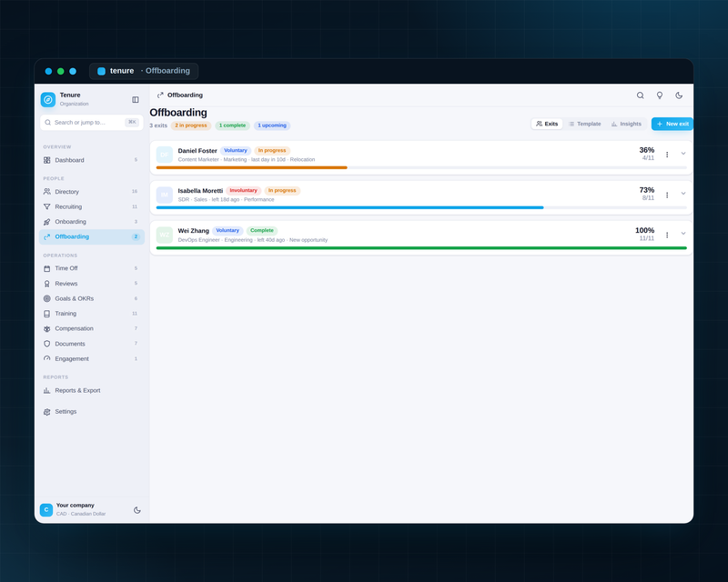Click the New exit button
This screenshot has height=582, width=728.
(x=672, y=124)
